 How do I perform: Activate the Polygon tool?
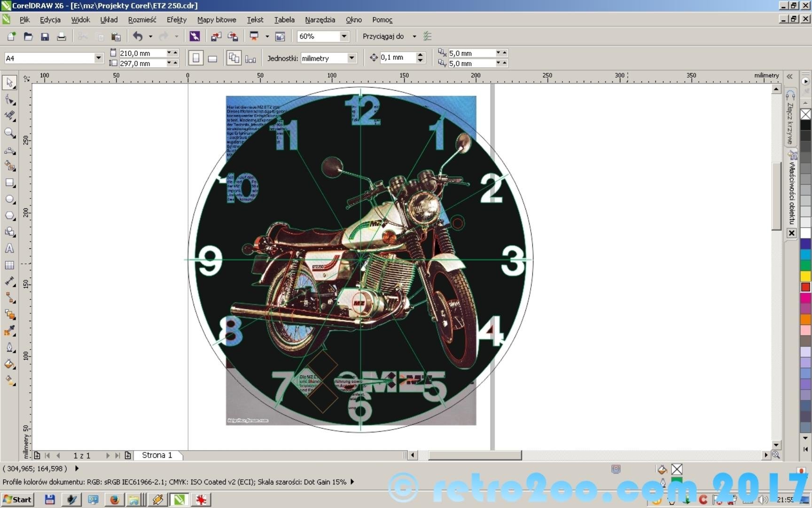point(9,216)
